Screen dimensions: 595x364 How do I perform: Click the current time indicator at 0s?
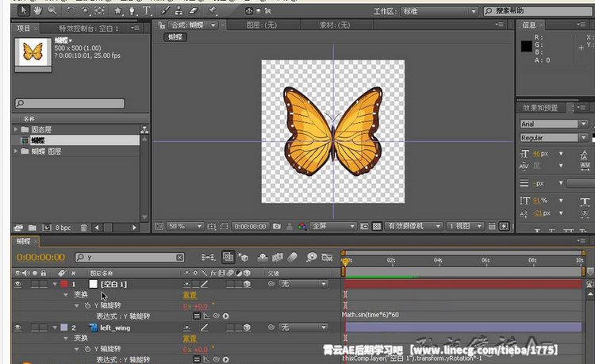pyautogui.click(x=345, y=262)
